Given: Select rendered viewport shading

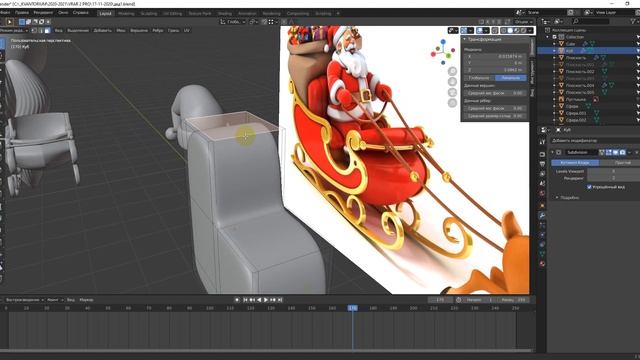Looking at the screenshot, I should point(523,31).
